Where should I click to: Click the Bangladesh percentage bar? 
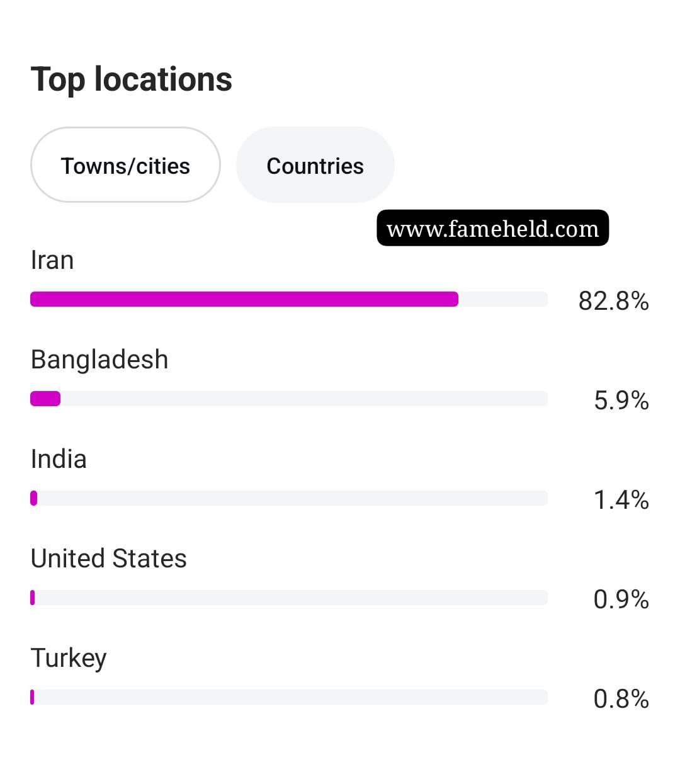tap(289, 399)
